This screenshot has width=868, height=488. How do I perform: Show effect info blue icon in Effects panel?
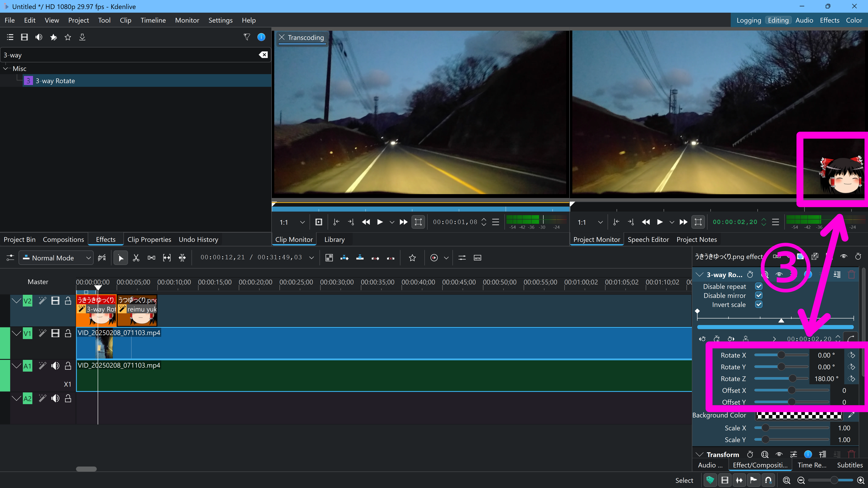click(x=261, y=37)
